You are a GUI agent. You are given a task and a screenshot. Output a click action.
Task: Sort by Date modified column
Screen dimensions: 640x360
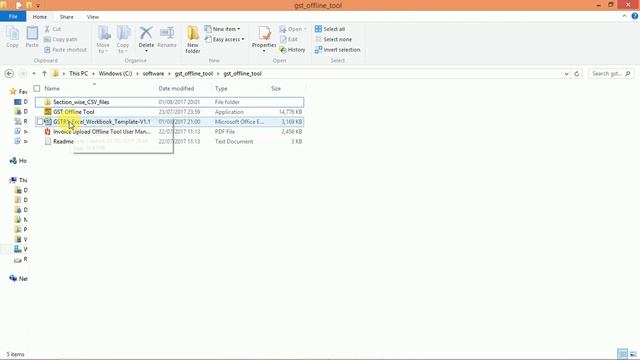tap(176, 89)
